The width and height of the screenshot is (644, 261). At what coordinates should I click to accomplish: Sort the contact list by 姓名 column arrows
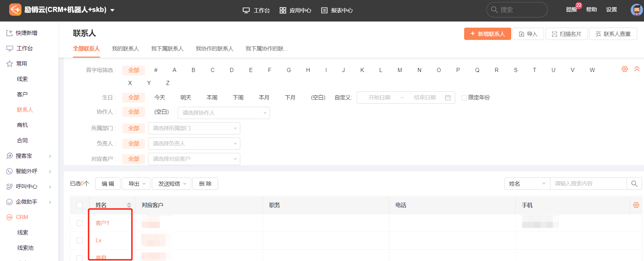(129, 205)
